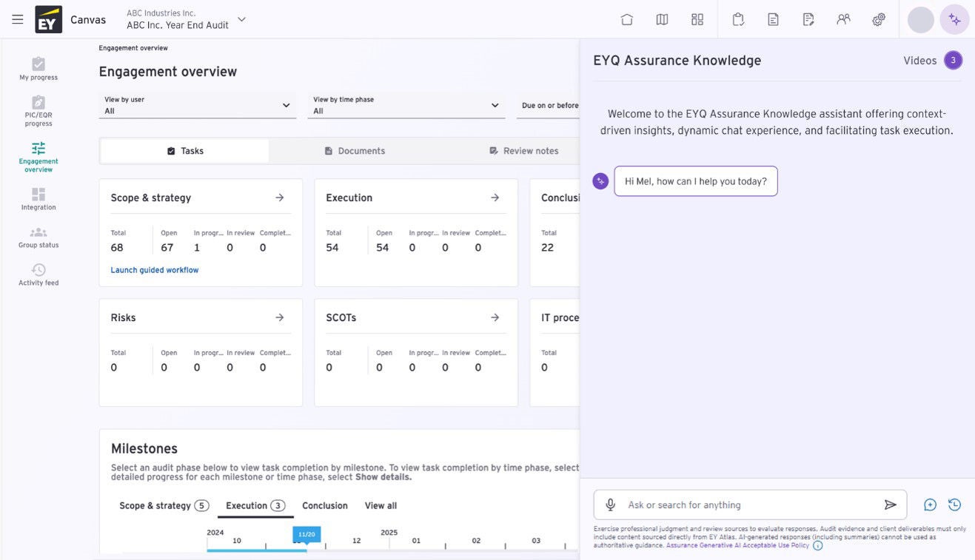Click the microphone icon in chat box
The width and height of the screenshot is (975, 560).
(610, 505)
